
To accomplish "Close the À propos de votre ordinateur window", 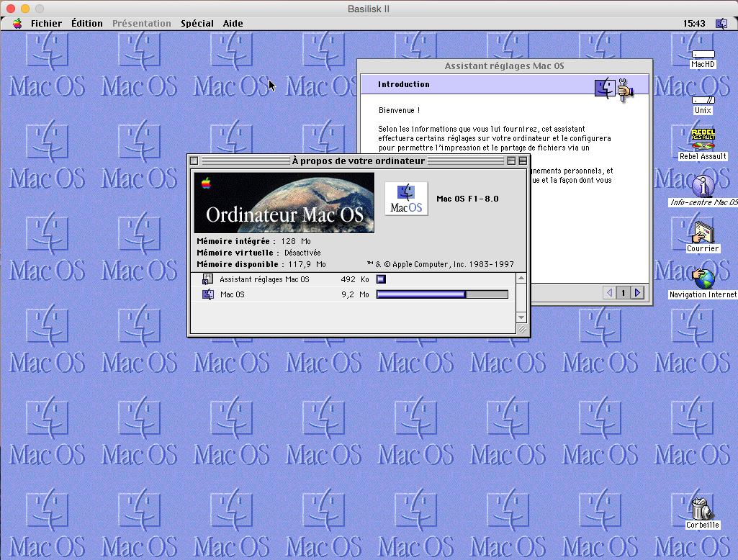I will (194, 161).
